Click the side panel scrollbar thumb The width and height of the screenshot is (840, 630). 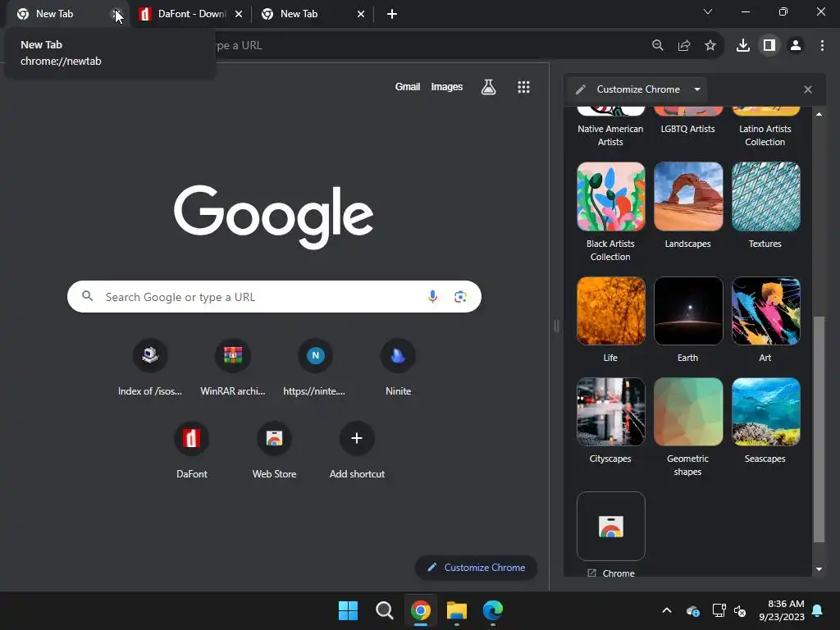pyautogui.click(x=819, y=429)
